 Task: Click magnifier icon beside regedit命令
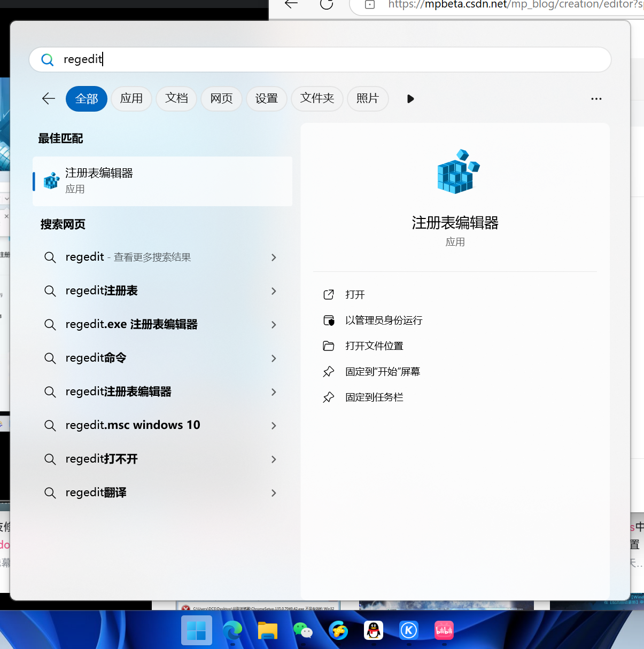click(x=50, y=358)
